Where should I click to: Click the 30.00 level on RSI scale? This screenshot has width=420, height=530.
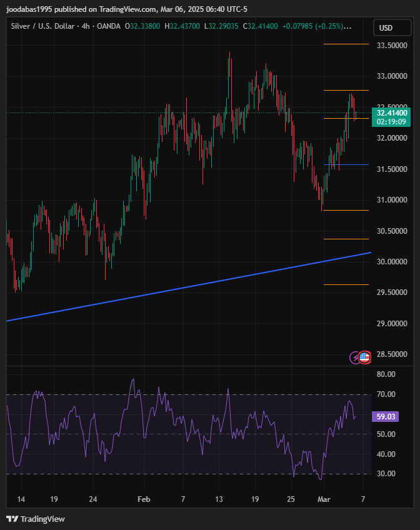point(386,474)
